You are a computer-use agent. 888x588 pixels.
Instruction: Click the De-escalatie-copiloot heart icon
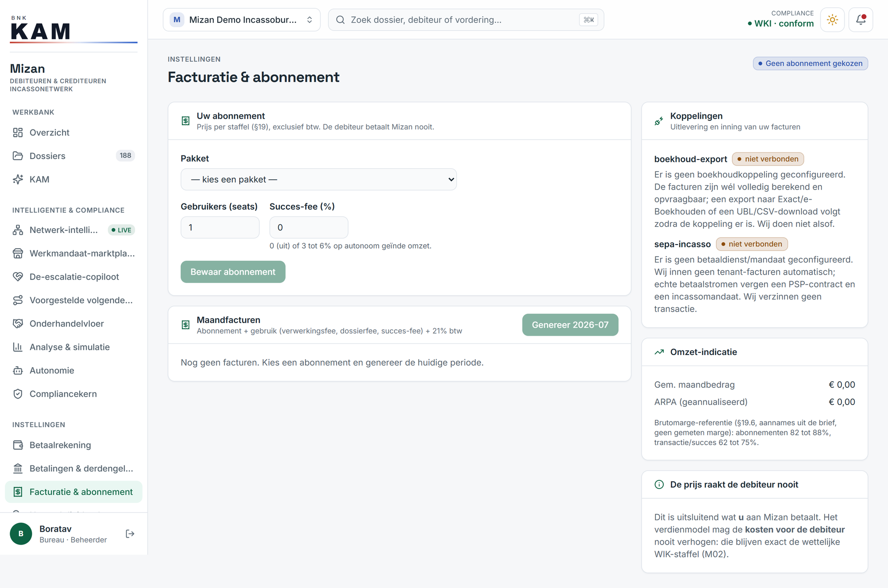[x=18, y=277]
